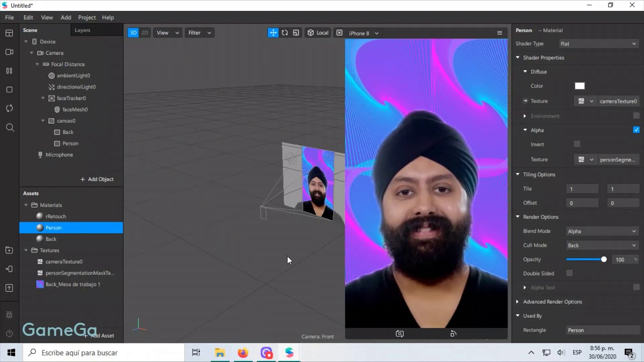Click the simulator rotate device icon
Image resolution: width=644 pixels, height=362 pixels.
[453, 333]
